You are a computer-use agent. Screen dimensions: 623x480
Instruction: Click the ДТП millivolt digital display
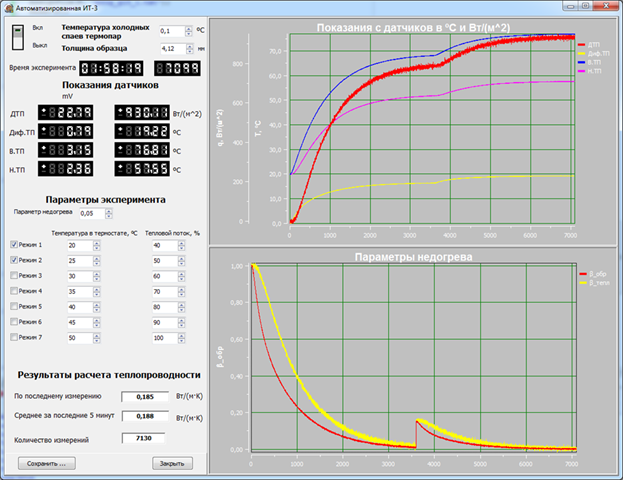click(x=66, y=113)
